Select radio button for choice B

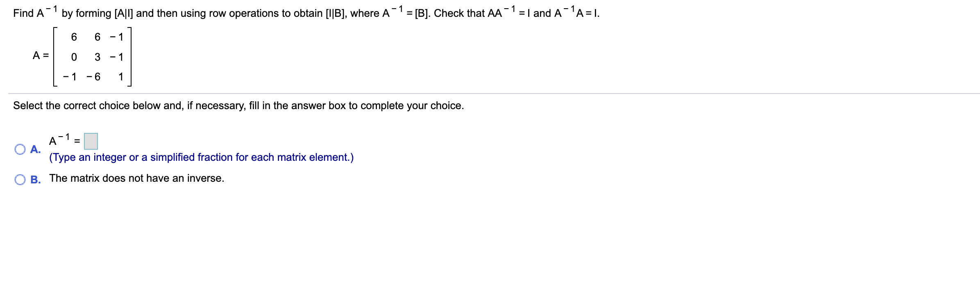tap(20, 178)
